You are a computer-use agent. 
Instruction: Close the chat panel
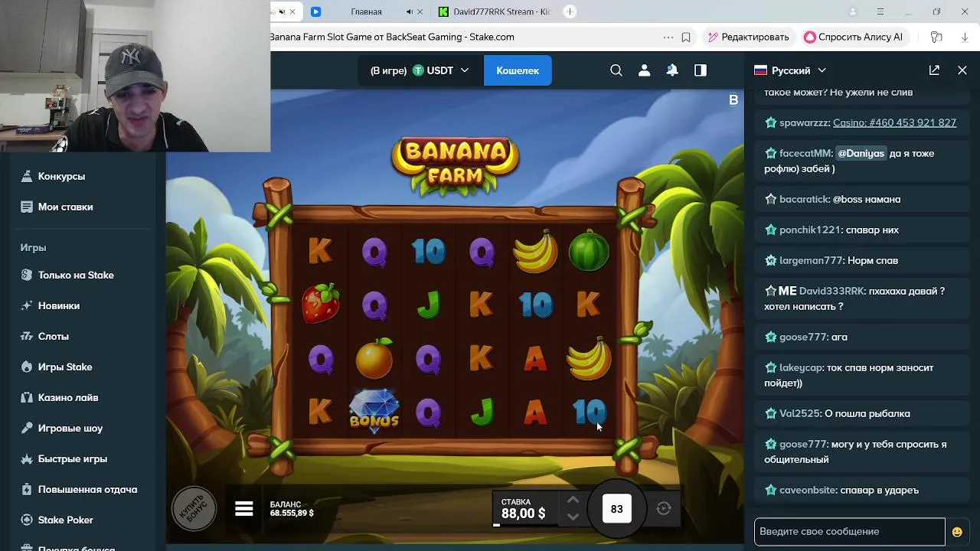click(962, 70)
